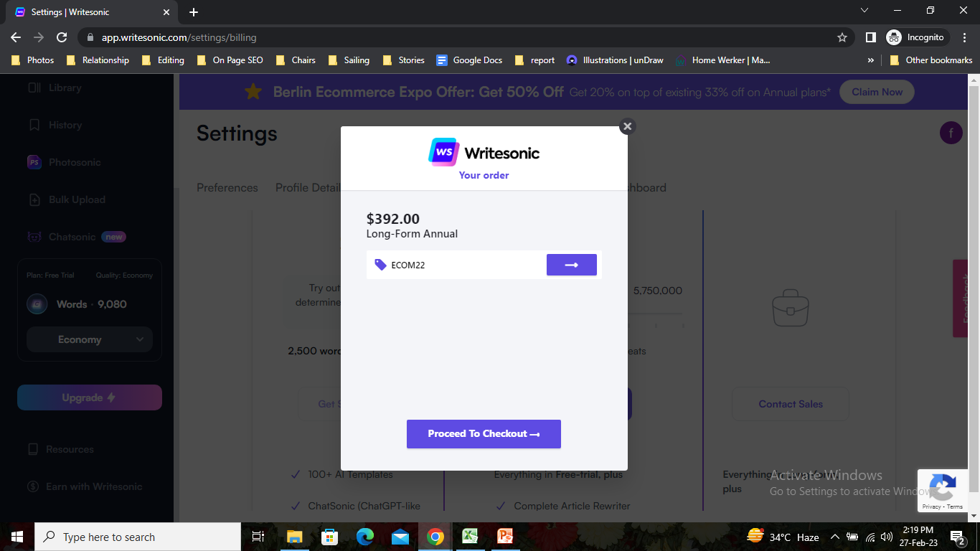Screen dimensions: 980x551
Task: Click the Chatsonic bot icon
Action: [34, 237]
